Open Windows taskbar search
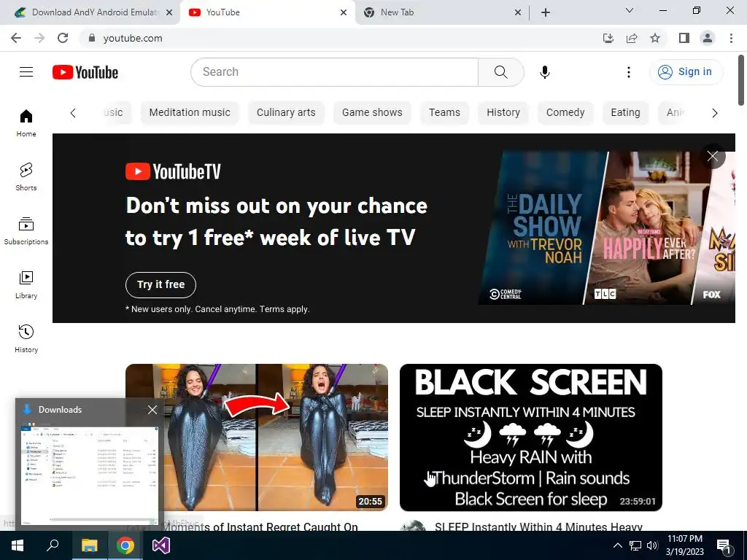Screen dimensions: 747x560 (53, 545)
